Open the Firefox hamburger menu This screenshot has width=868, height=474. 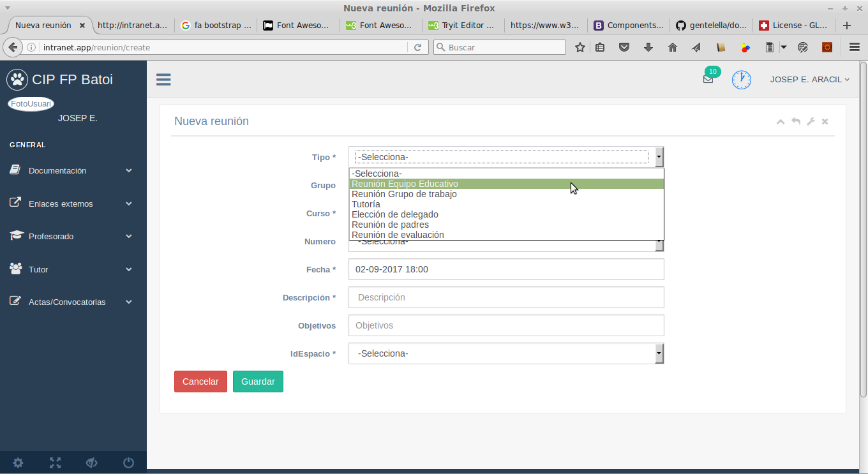coord(855,47)
